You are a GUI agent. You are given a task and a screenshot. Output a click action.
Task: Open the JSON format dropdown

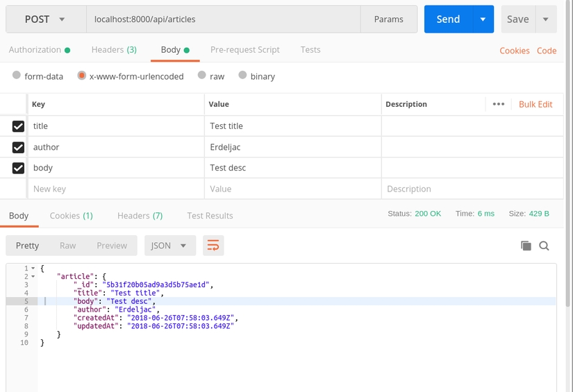[169, 246]
